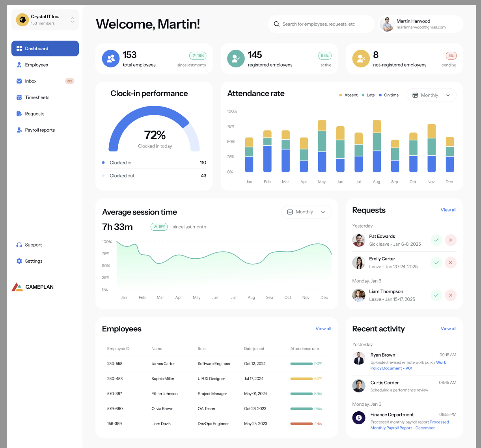Click the yellow not-registered employees icon
Viewport: 481px width, 448px height.
pos(361,59)
